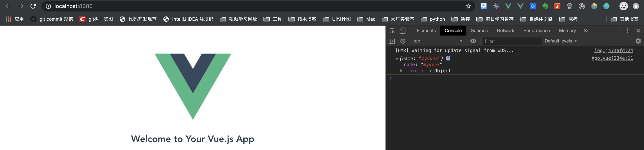
Task: Open the Performance tab
Action: point(536,31)
